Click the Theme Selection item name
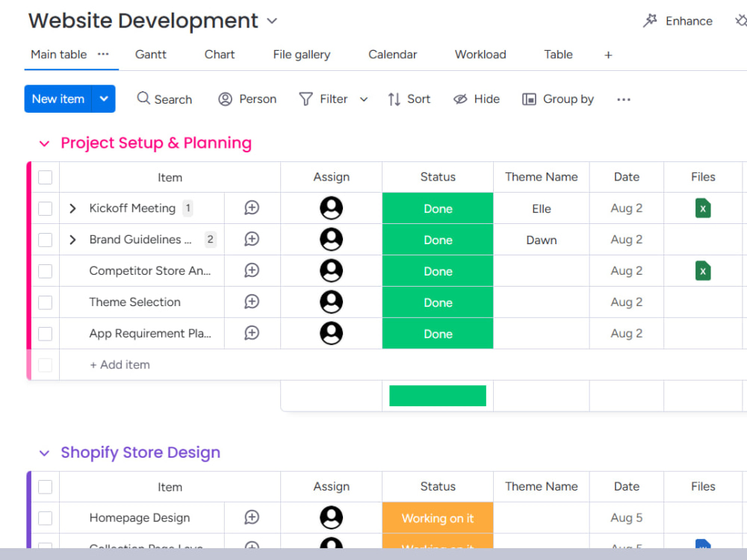The width and height of the screenshot is (747, 560). 134,302
